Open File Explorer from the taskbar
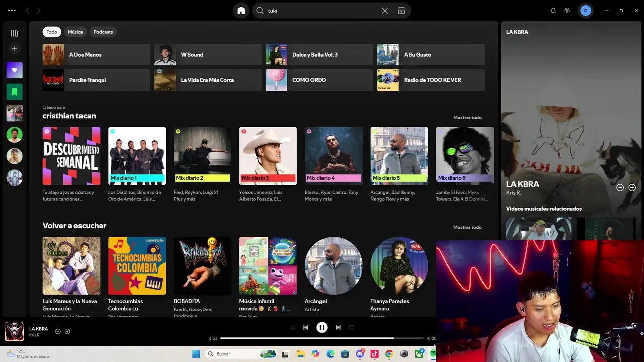644x362 pixels. pos(300,354)
